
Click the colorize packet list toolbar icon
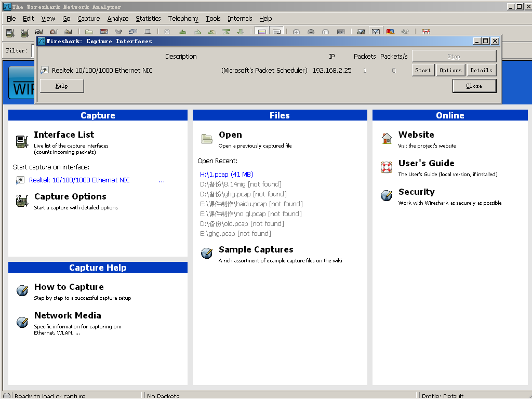[262, 33]
